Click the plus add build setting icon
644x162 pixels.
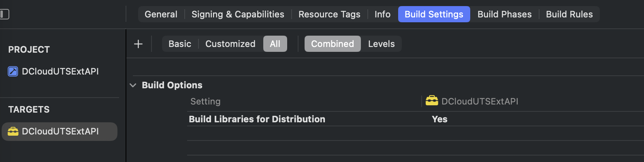(138, 44)
